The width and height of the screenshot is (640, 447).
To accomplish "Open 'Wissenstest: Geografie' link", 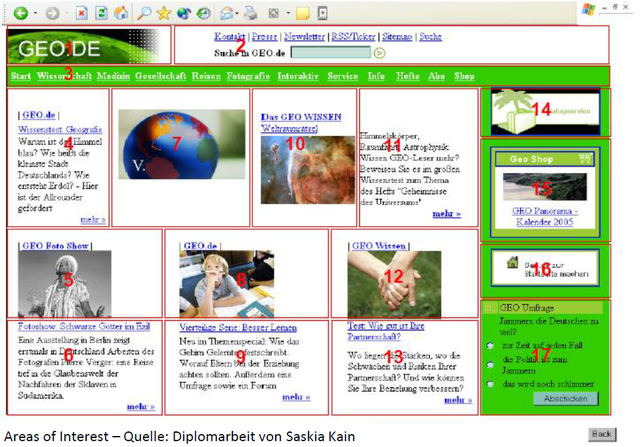I will pyautogui.click(x=60, y=129).
